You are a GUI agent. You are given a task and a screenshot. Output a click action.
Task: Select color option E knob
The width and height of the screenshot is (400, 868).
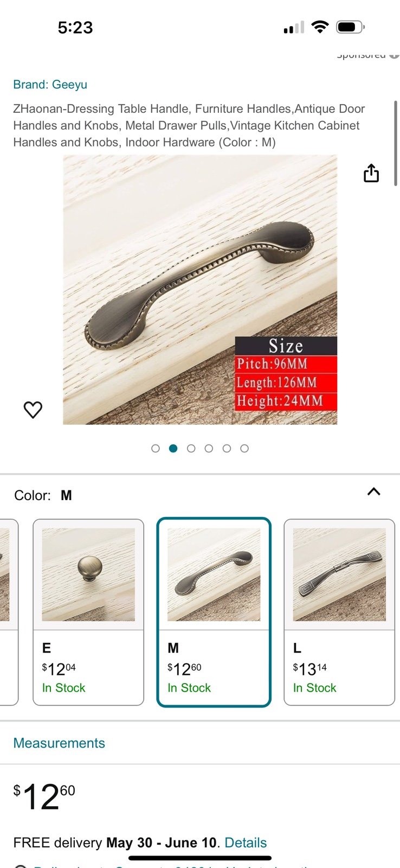click(88, 612)
